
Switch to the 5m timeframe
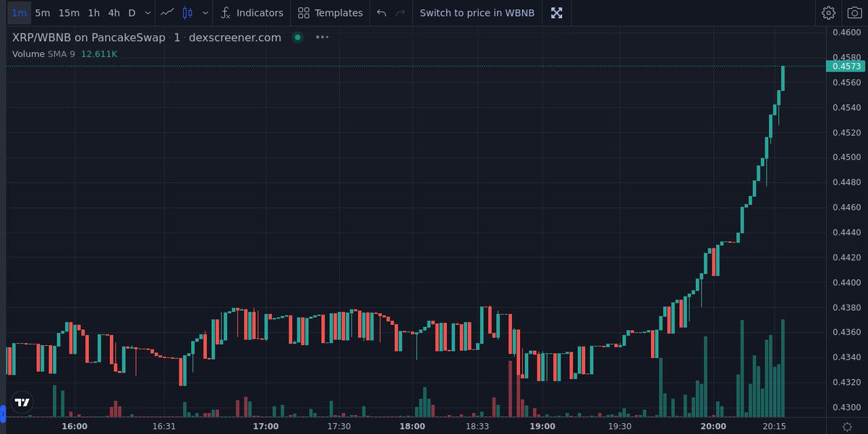coord(43,12)
